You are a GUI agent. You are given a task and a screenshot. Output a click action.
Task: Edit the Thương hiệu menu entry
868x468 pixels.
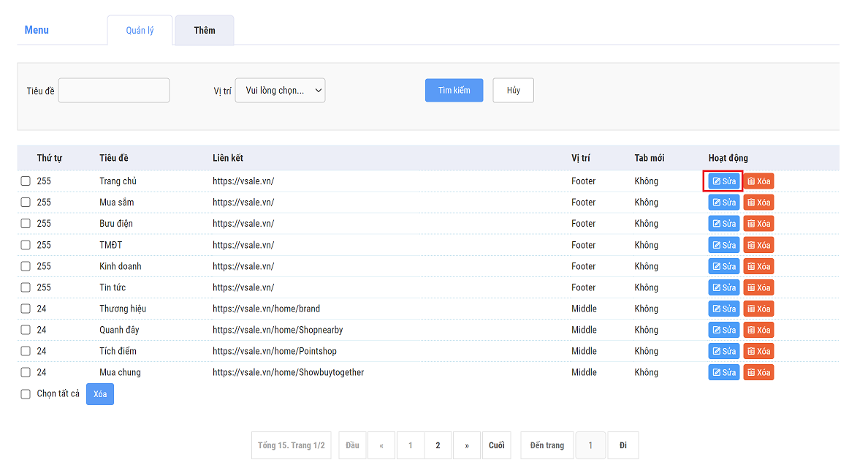[723, 309]
